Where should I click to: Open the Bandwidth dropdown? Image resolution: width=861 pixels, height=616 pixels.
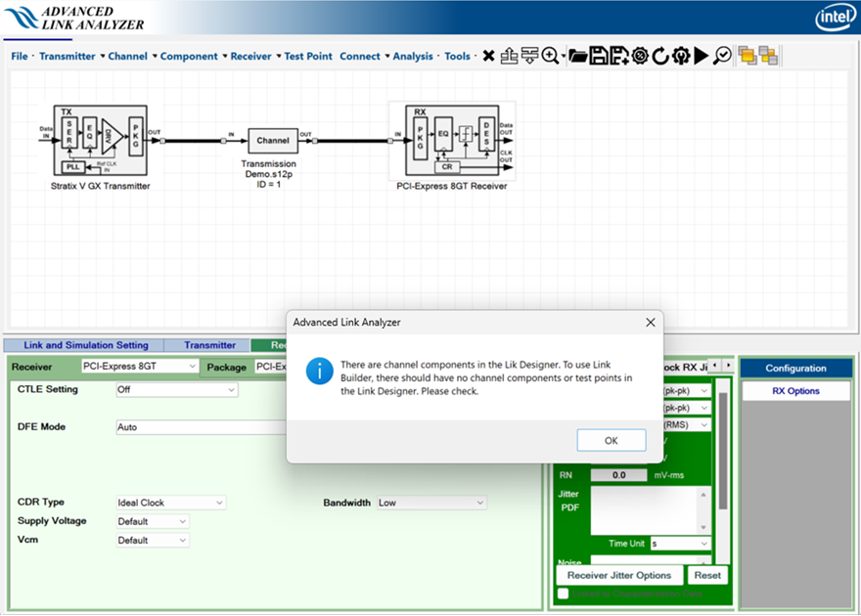coord(430,503)
